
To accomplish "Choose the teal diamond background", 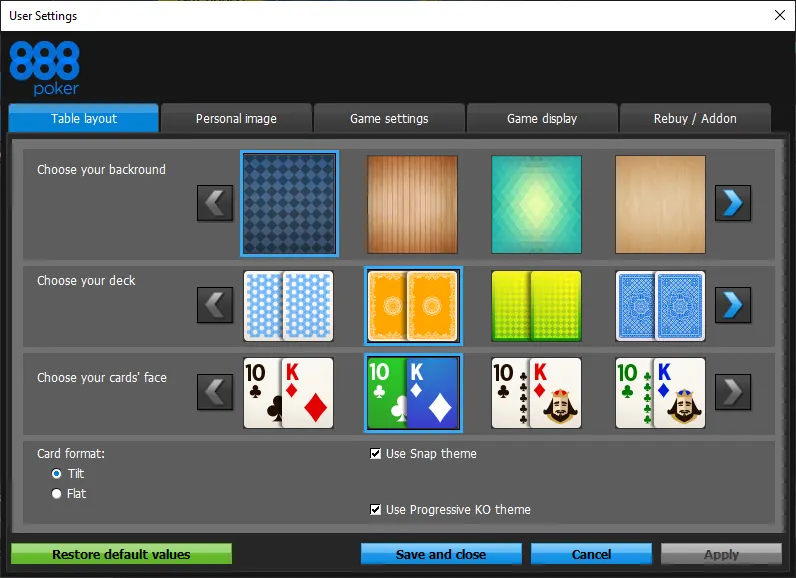I will (x=537, y=204).
